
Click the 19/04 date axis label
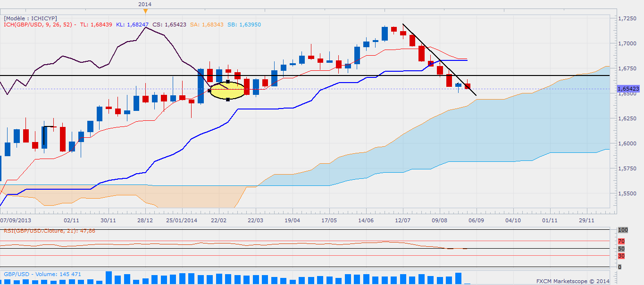[292, 220]
